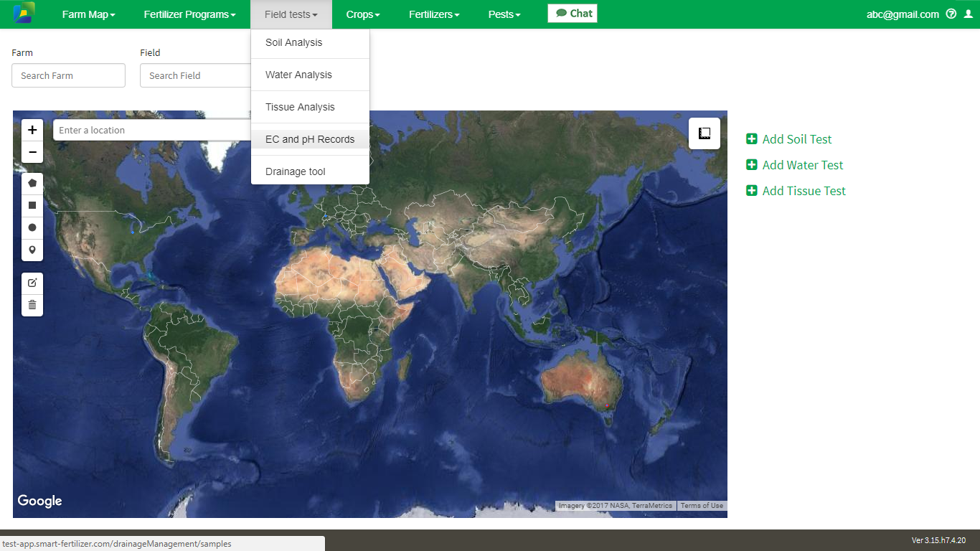This screenshot has width=980, height=551.
Task: Click the Ver 3.15.h7.4.20 version text
Action: 938,540
